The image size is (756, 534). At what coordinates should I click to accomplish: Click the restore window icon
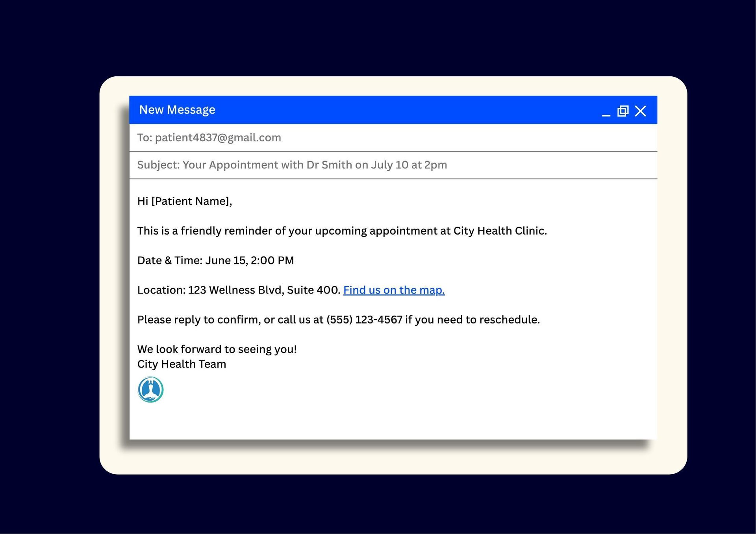pyautogui.click(x=623, y=111)
